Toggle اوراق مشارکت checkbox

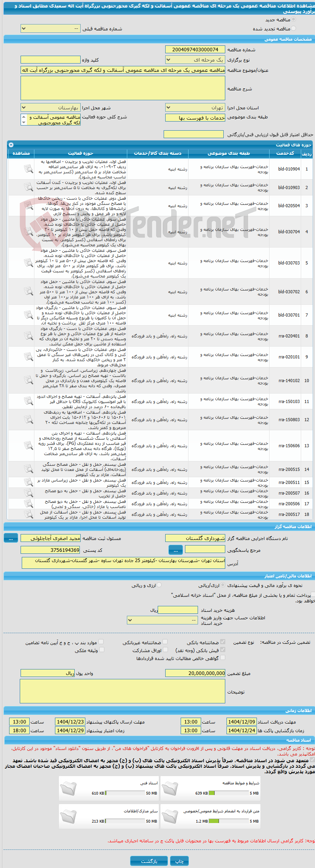[x=165, y=649]
